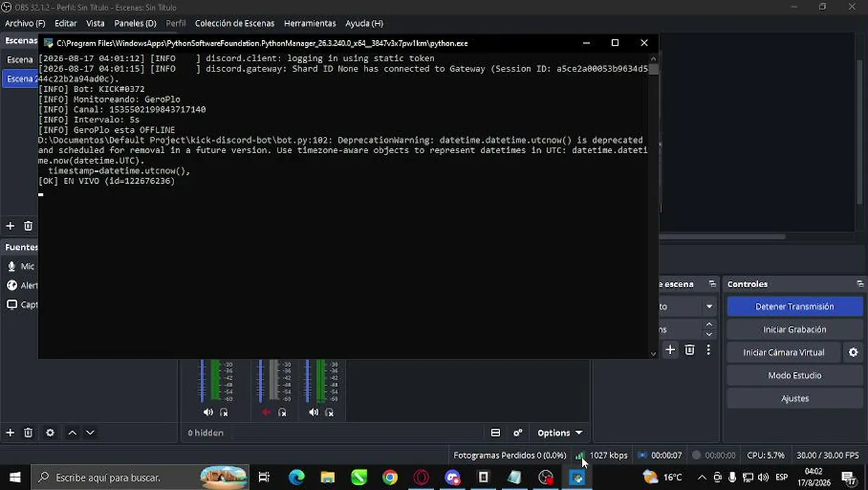Viewport: 868px width, 490px height.
Task: Open virtual camera settings gear
Action: (853, 353)
